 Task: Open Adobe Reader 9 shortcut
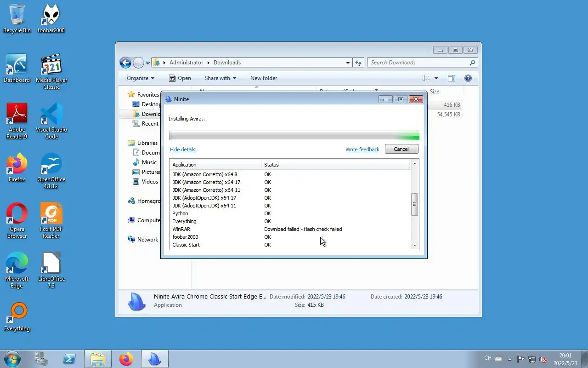(x=17, y=121)
